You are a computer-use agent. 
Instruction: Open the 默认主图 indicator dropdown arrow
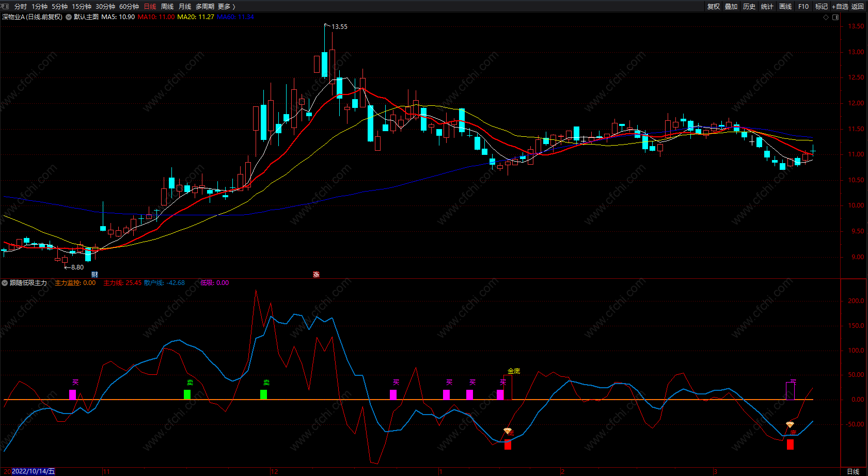(69, 17)
